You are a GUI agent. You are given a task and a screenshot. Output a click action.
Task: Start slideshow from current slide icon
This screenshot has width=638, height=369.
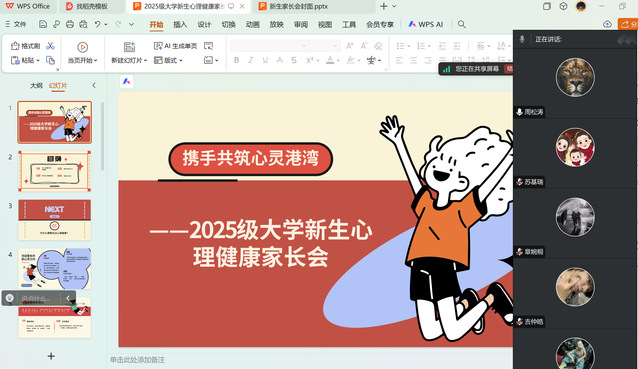(x=83, y=47)
